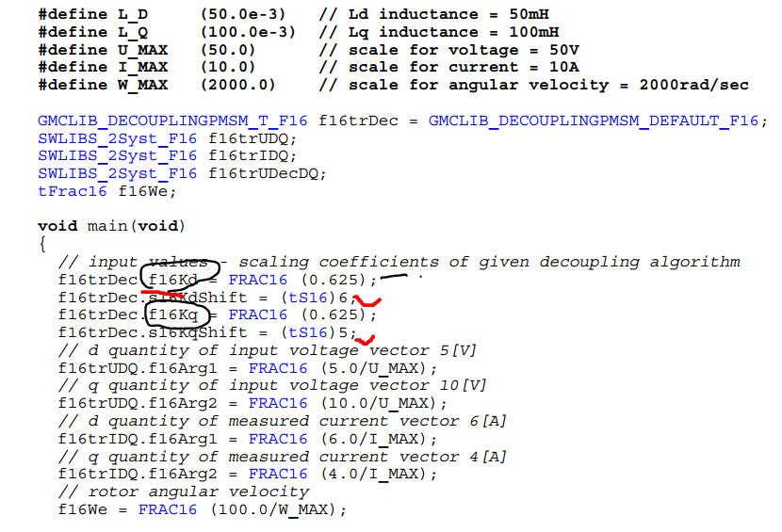Click the tFrac16 type name
This screenshot has width=782, height=532.
click(73, 191)
